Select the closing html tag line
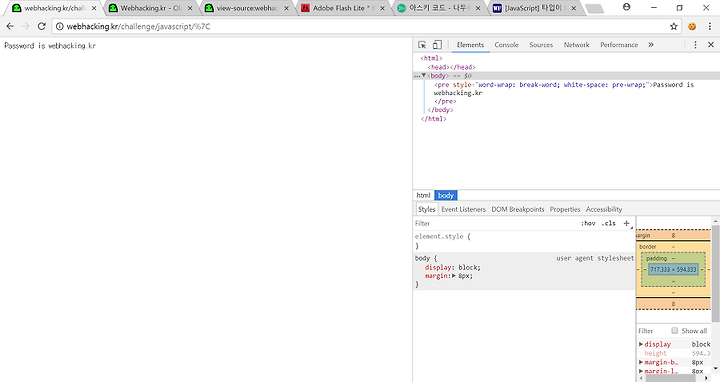 (433, 119)
